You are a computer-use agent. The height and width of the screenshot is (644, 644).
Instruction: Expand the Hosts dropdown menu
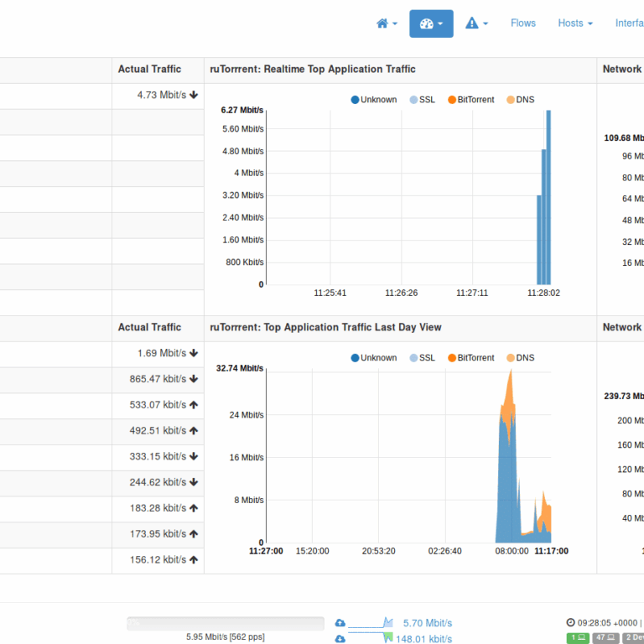pyautogui.click(x=575, y=23)
